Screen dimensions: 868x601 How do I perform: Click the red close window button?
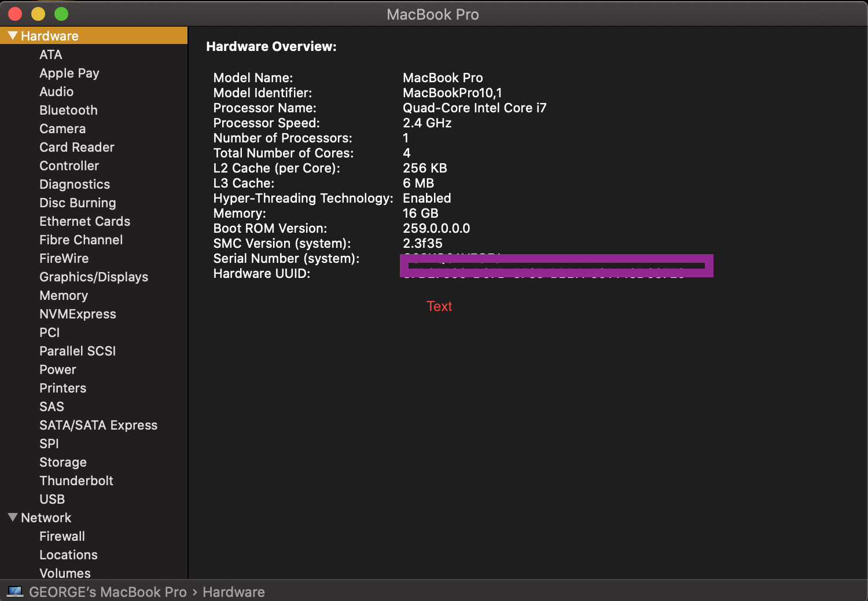click(x=15, y=14)
